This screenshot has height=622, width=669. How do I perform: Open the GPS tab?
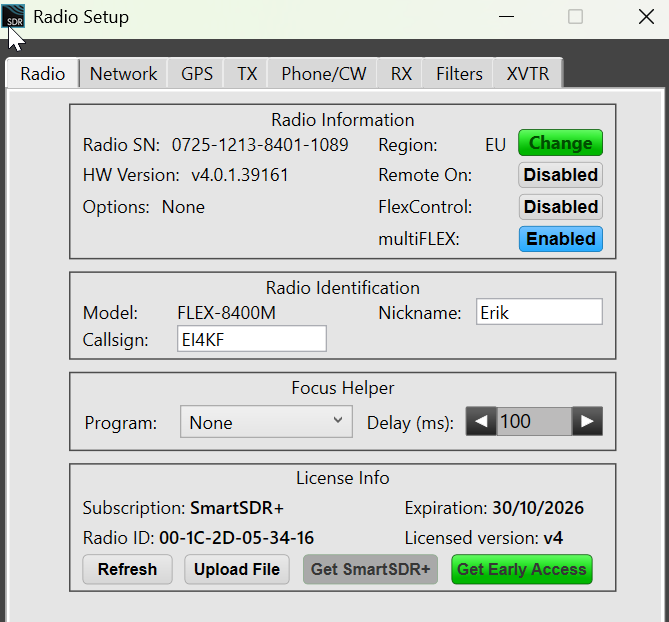tap(197, 74)
